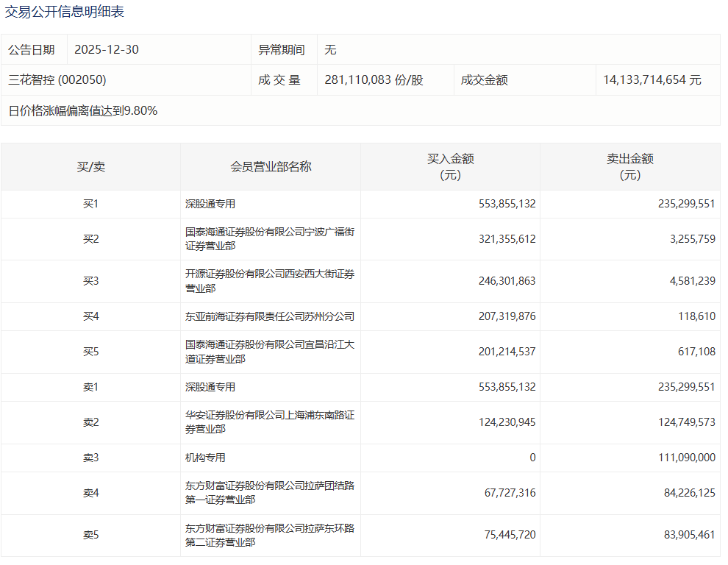Select 华安证券 上海浦东南路 branch entry
This screenshot has width=728, height=565.
[x=270, y=422]
